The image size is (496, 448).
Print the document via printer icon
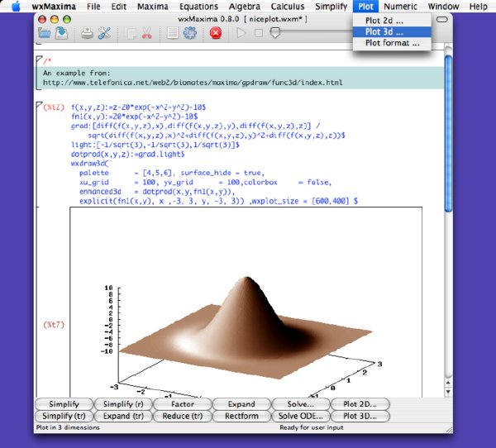coord(87,33)
